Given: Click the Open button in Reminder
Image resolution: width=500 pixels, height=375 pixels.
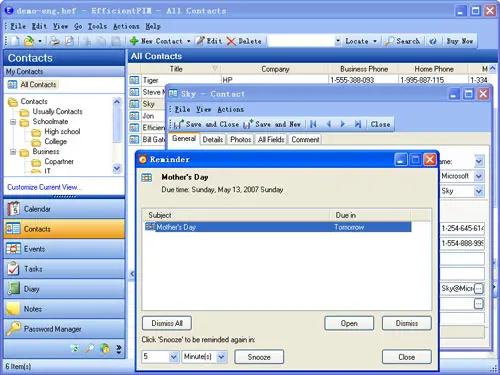Looking at the screenshot, I should (349, 323).
